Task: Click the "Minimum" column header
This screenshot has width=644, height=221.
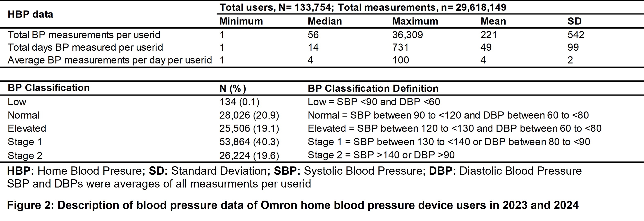Action: pos(241,21)
